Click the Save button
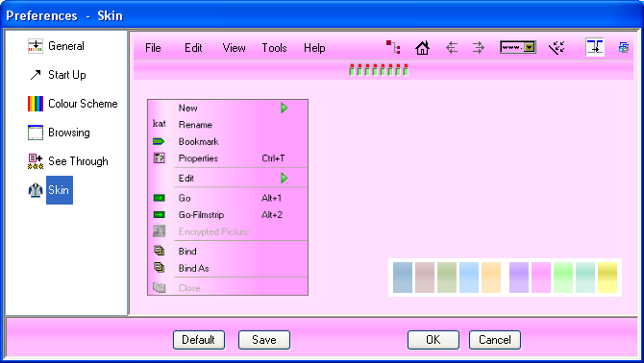Screen dimensions: 644x363 [264, 340]
